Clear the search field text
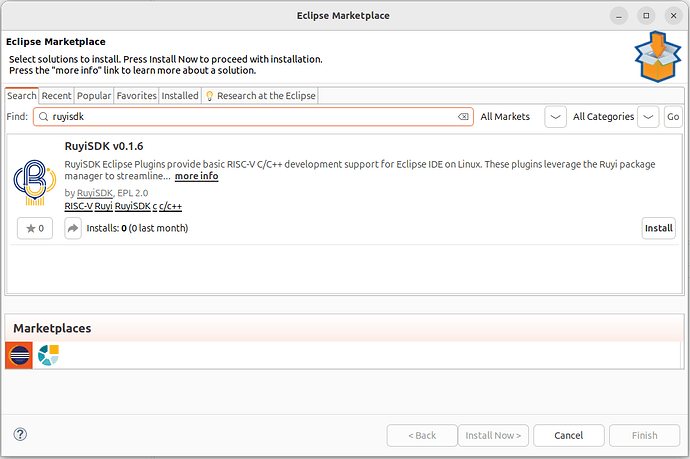This screenshot has width=690, height=459. click(x=463, y=117)
